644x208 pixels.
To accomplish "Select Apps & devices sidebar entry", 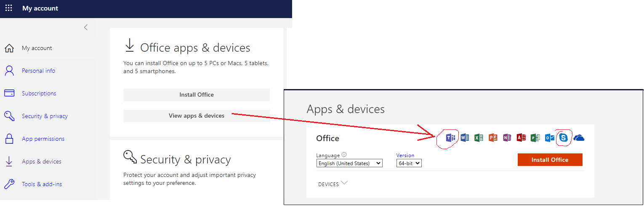I will pos(42,161).
